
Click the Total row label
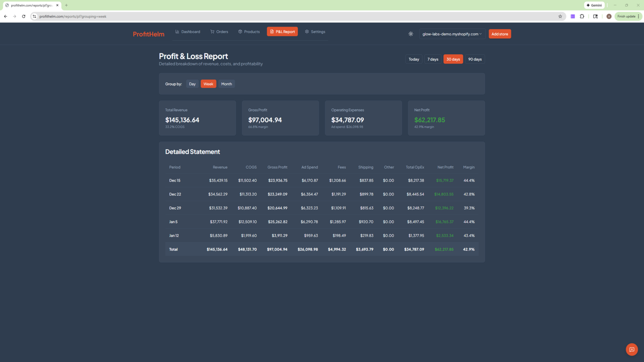[173, 249]
